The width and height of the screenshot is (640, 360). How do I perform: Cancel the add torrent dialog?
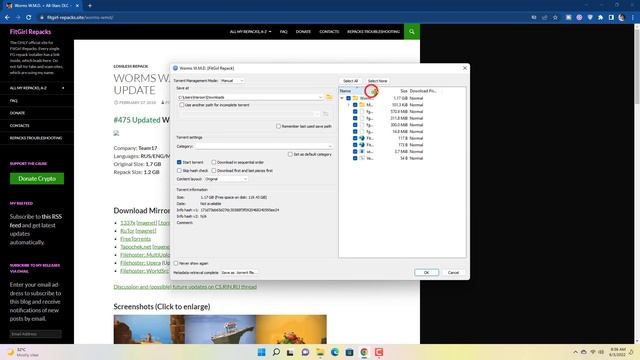click(x=453, y=272)
